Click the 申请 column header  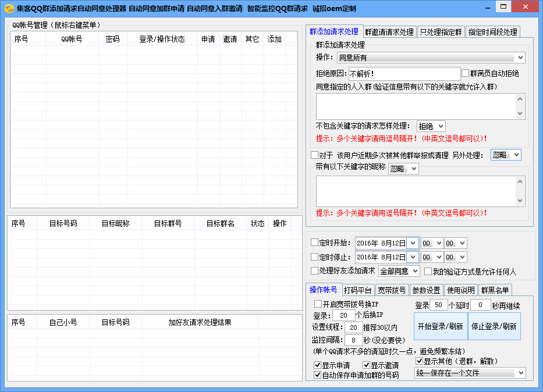click(208, 39)
